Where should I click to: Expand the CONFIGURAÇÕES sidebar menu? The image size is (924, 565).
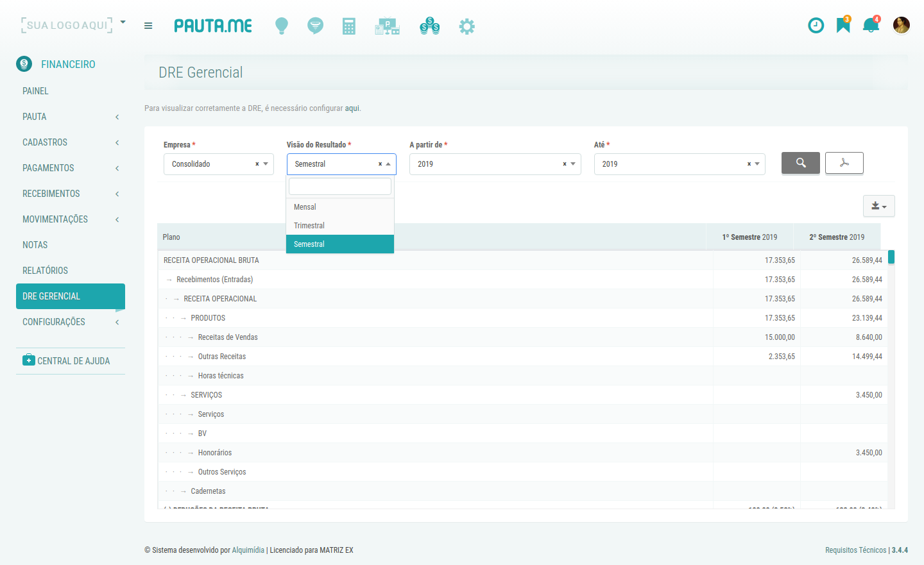click(71, 322)
